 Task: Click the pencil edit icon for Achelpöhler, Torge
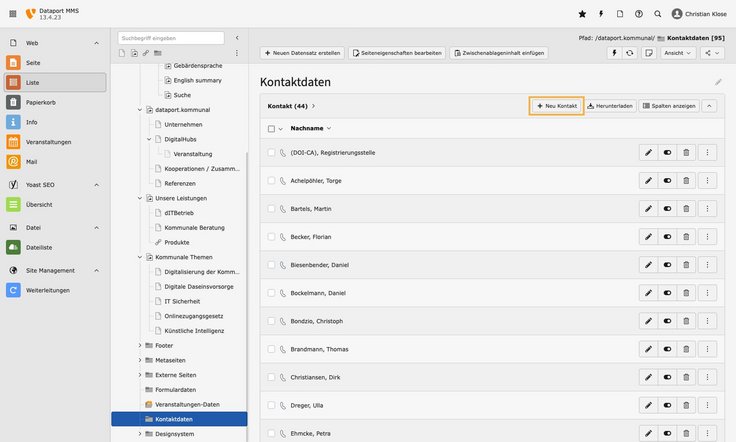(648, 181)
